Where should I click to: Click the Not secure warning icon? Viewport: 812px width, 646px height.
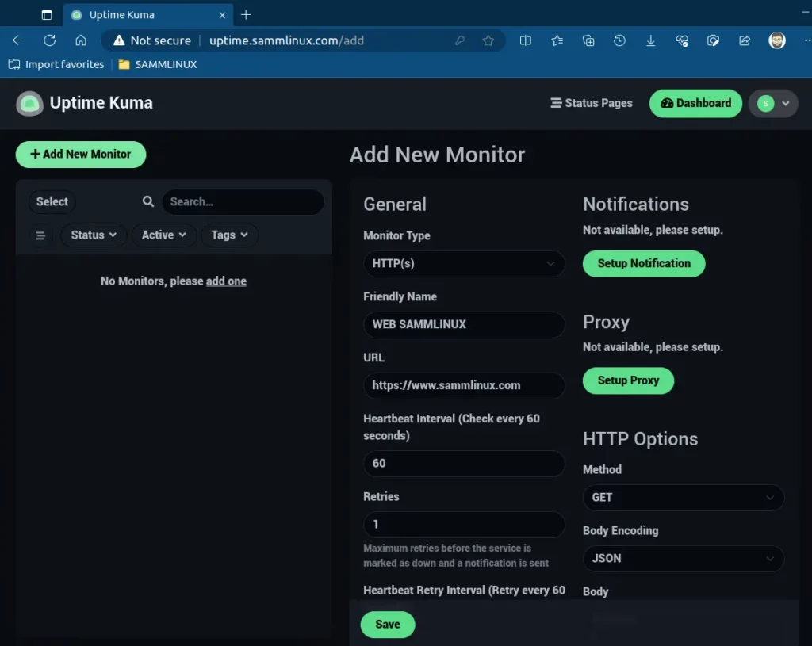coord(119,40)
